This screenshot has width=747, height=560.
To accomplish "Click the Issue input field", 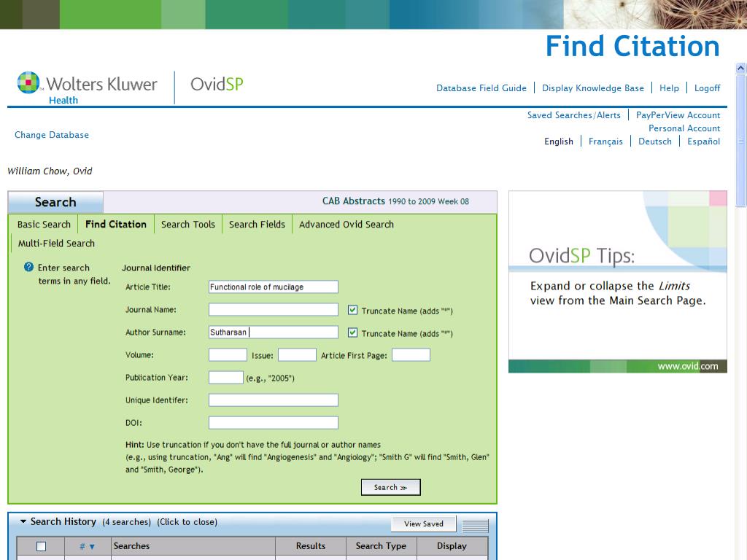I will tap(297, 355).
